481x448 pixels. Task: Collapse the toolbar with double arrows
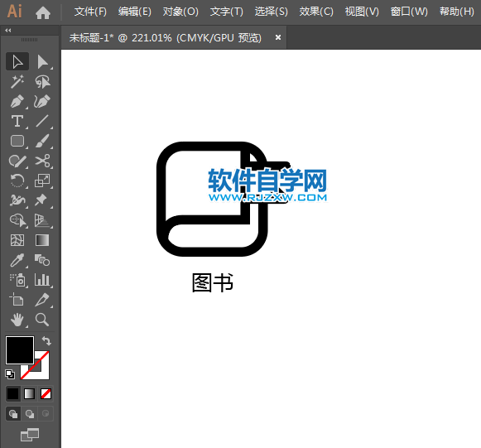[x=8, y=31]
